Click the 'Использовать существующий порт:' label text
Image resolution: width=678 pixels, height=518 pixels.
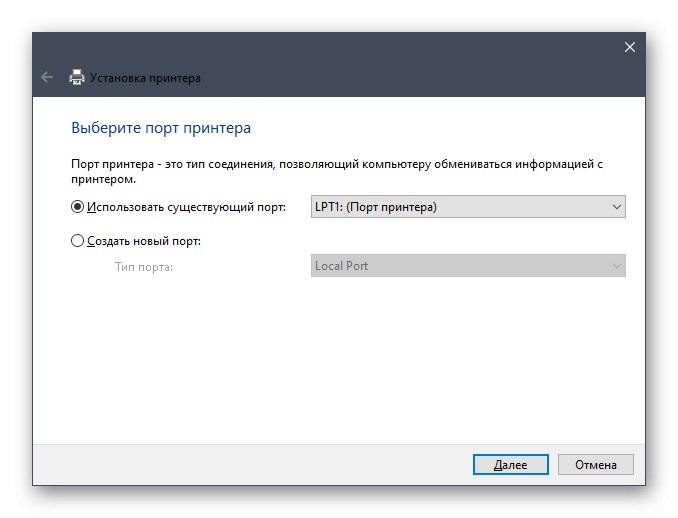(x=186, y=208)
